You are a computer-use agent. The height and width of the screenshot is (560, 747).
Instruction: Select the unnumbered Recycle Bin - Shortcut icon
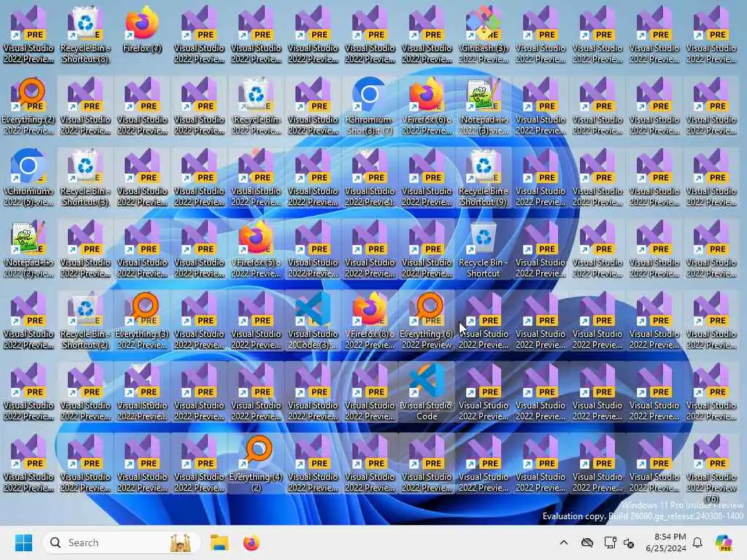point(484,249)
